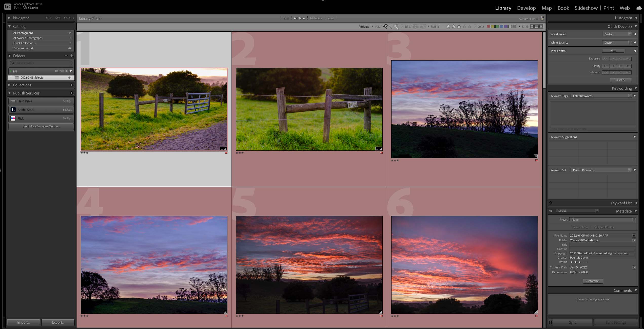Click the cloud sync status icon

click(639, 8)
